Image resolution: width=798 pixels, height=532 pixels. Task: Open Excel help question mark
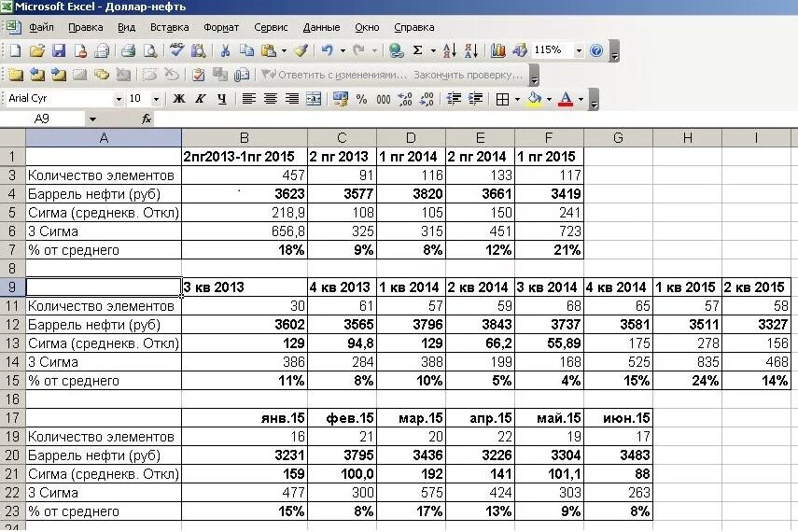[x=596, y=50]
